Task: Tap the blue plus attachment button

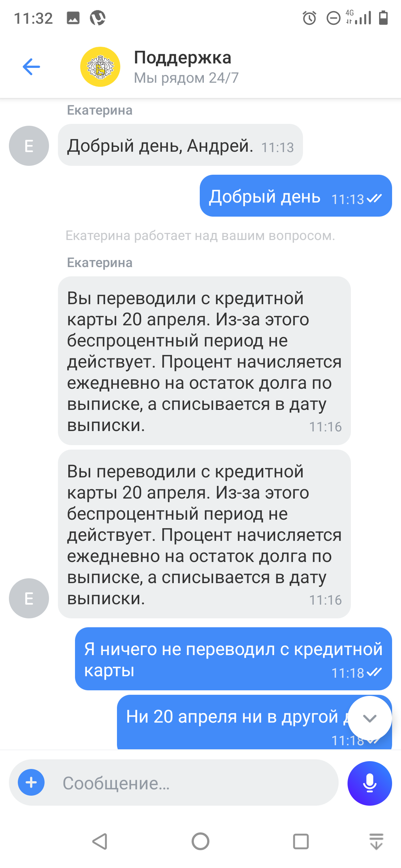Action: pyautogui.click(x=31, y=782)
